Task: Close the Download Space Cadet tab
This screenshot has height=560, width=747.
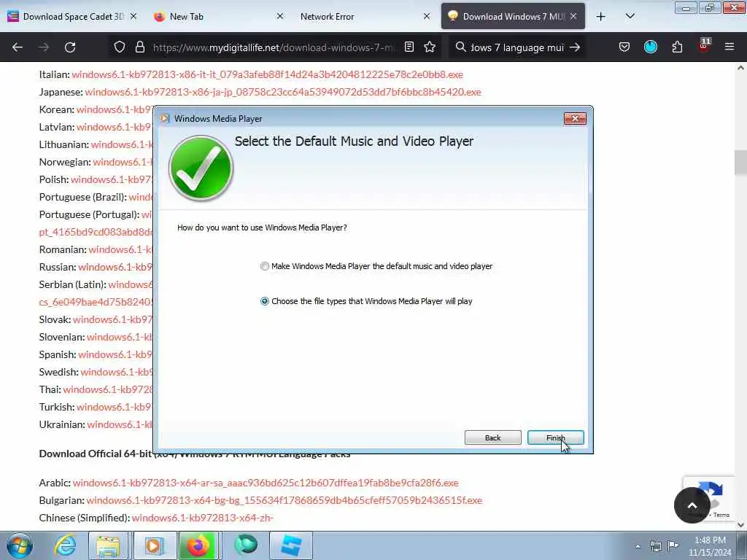Action: 133,17
